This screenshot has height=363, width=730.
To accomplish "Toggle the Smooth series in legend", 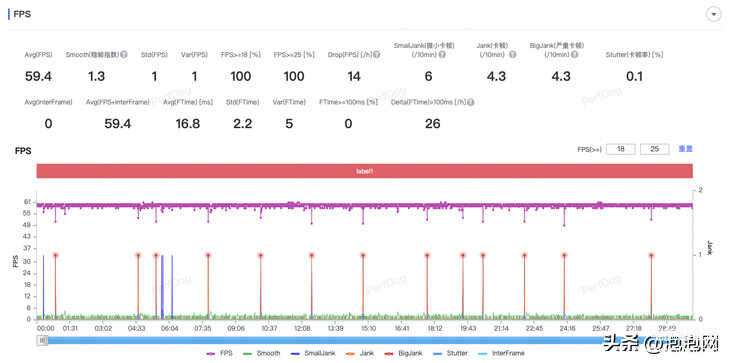I will 262,353.
